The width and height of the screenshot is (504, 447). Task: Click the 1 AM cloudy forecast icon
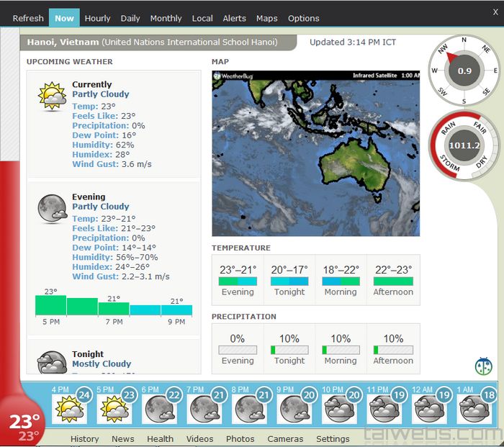click(474, 409)
